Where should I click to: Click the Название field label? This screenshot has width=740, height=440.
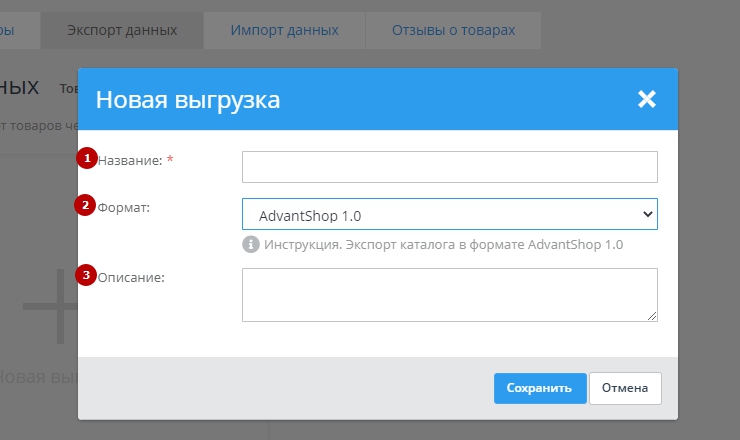coord(130,159)
